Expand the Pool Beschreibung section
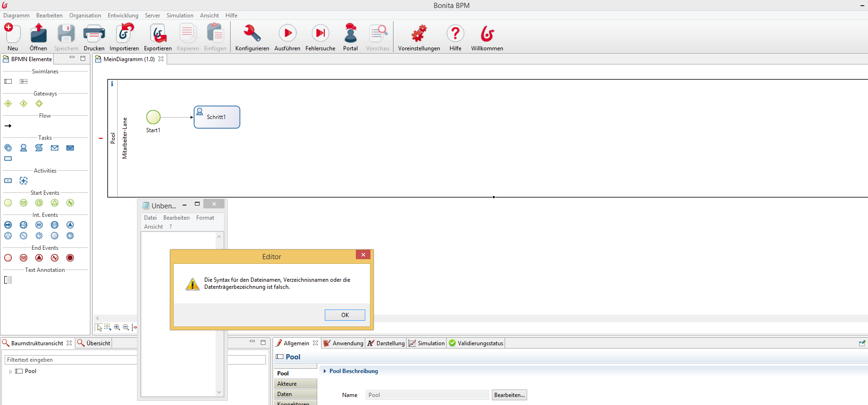The image size is (868, 405). click(325, 371)
